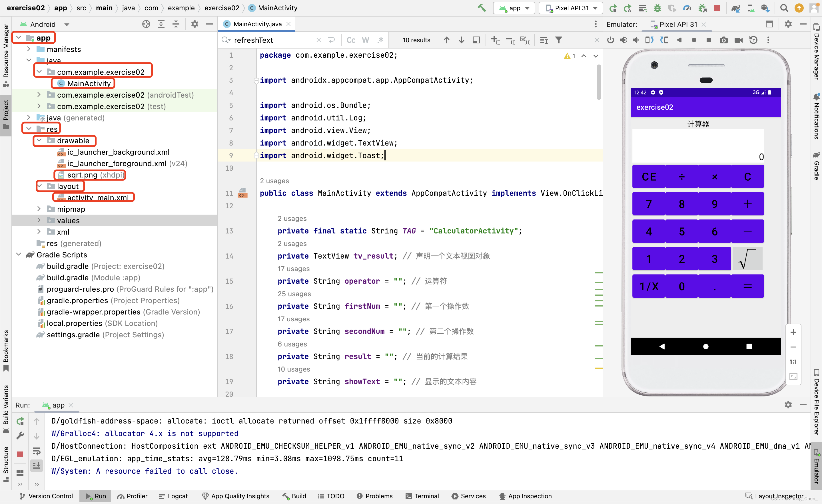Click the equals button on calculator
Image resolution: width=822 pixels, height=504 pixels.
[x=747, y=286]
